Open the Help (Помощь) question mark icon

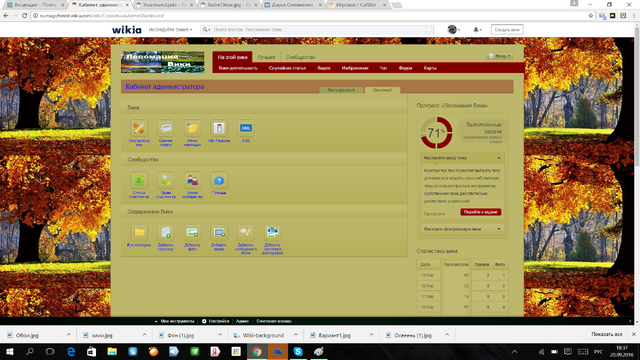click(219, 180)
